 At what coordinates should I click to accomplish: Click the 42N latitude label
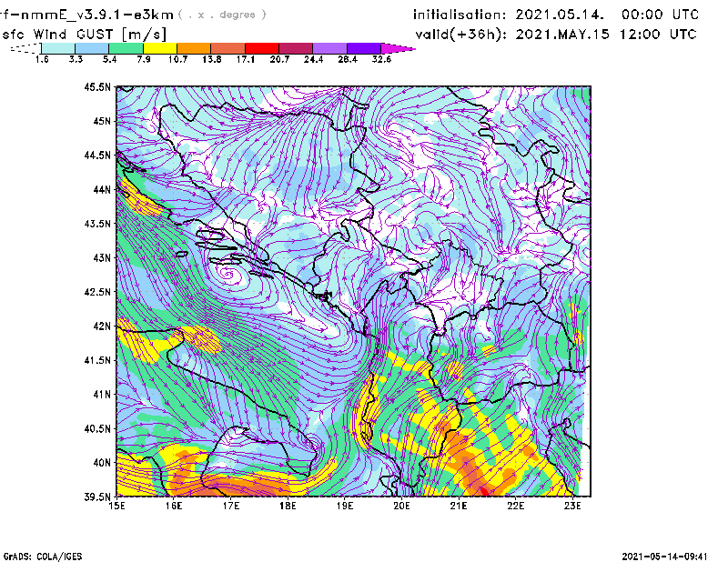[102, 326]
